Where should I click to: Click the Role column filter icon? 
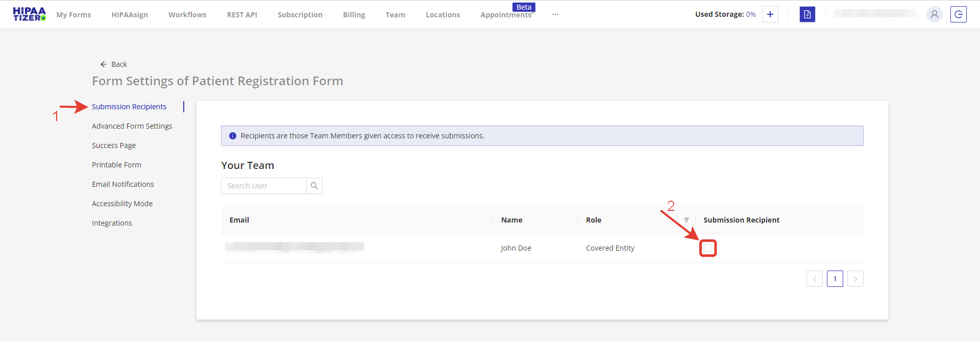coord(687,220)
